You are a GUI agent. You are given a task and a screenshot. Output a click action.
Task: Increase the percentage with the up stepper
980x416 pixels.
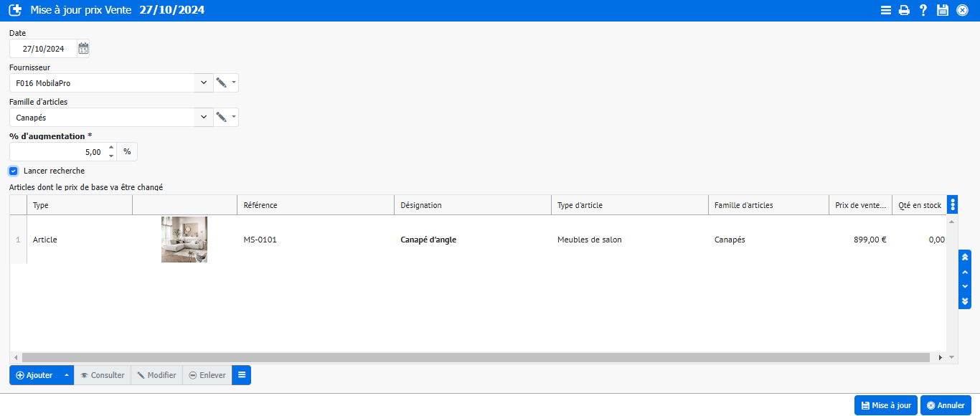111,148
